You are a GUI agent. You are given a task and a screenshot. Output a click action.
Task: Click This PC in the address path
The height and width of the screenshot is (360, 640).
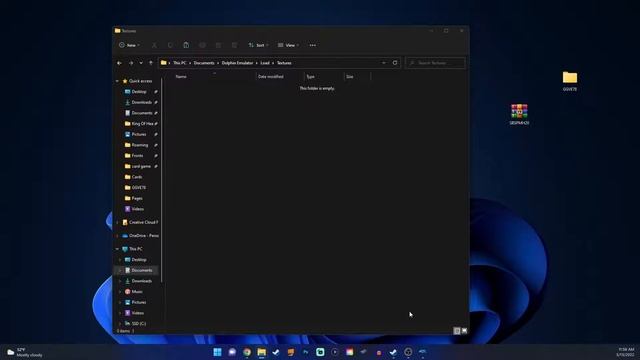[x=180, y=63]
